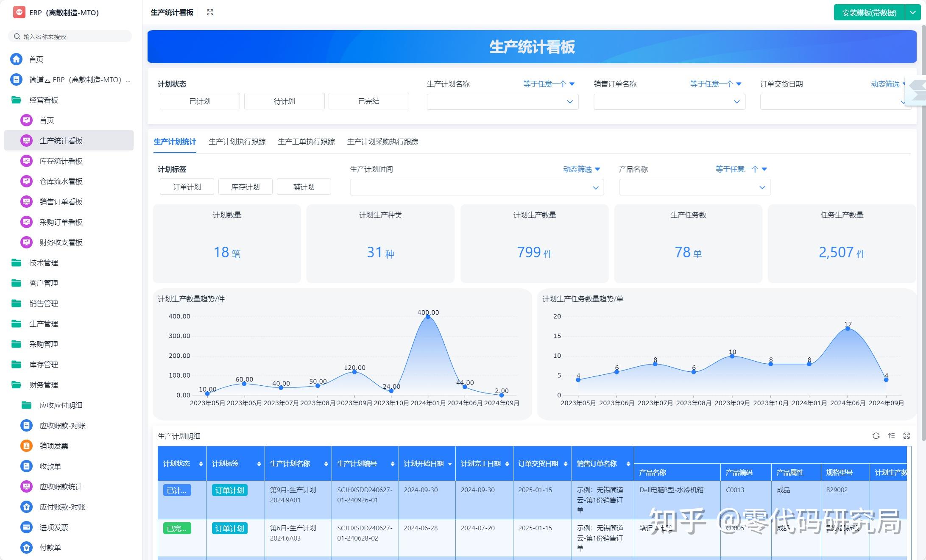
Task: Switch to the 生产计划执行跟踪 tab
Action: click(x=237, y=142)
